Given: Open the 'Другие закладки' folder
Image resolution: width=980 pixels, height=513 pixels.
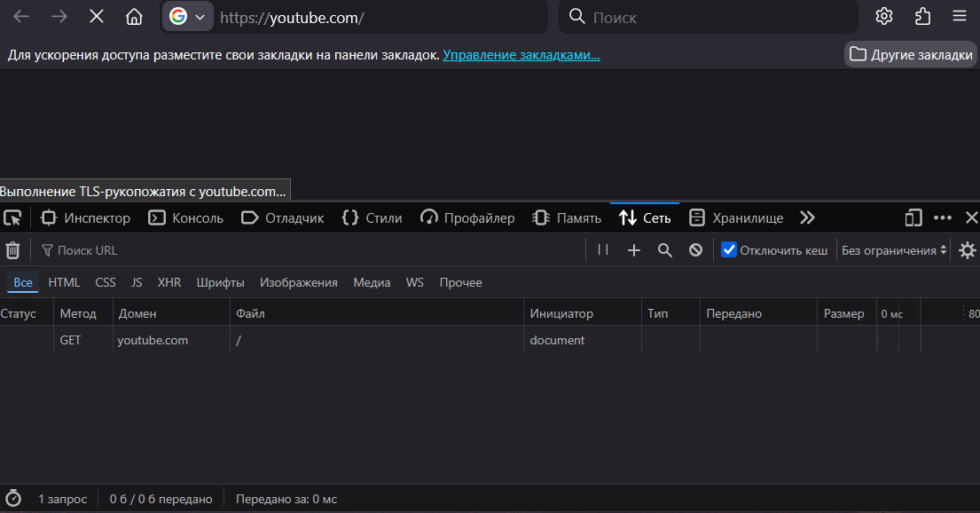Looking at the screenshot, I should coord(911,55).
